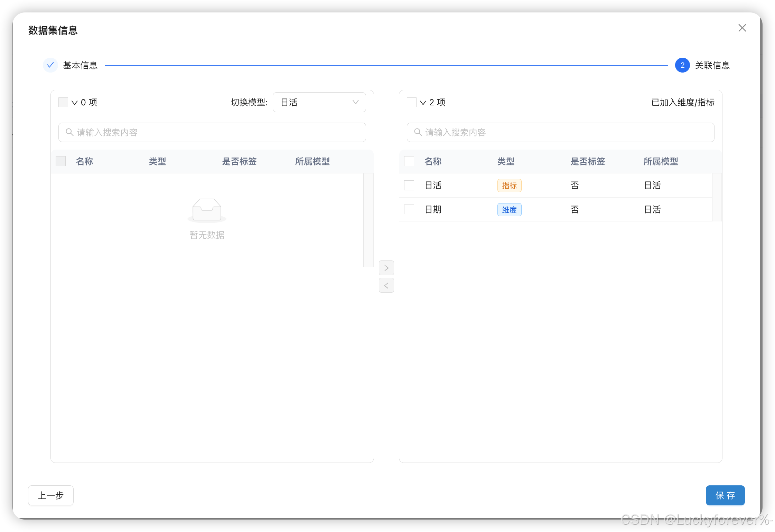
Task: Click the move-left transfer arrow button
Action: (386, 285)
